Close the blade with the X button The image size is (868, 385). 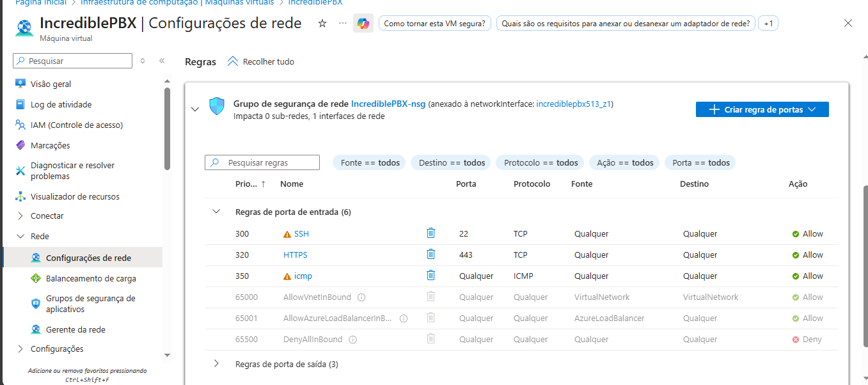(848, 23)
